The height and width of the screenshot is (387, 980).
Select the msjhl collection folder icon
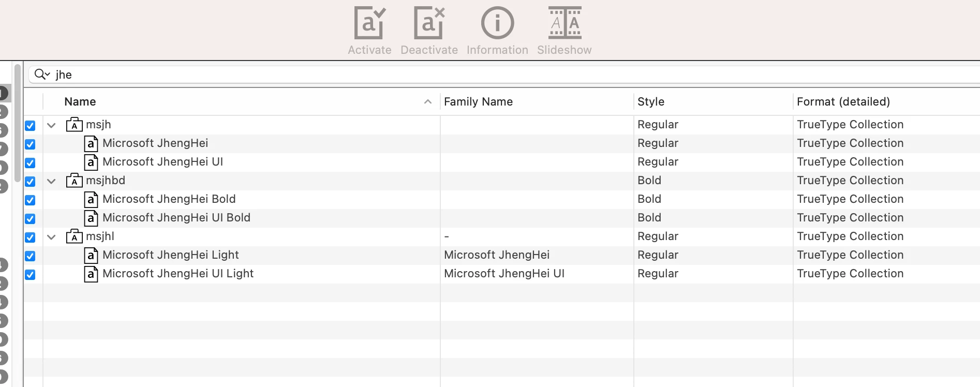coord(75,236)
